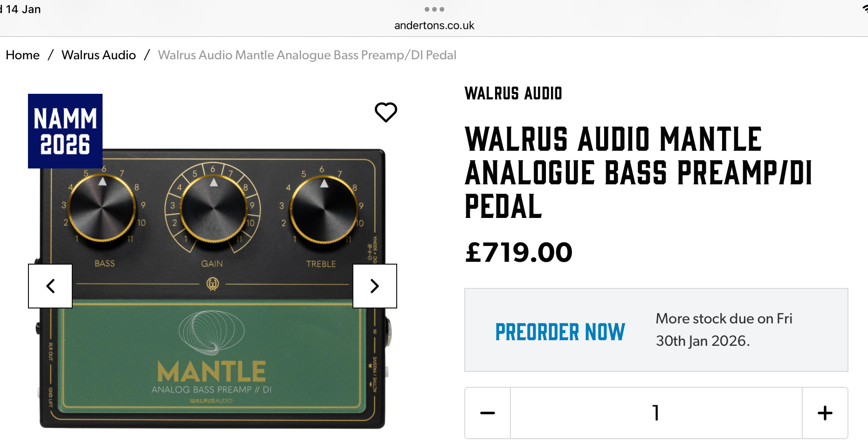The width and height of the screenshot is (868, 441).
Task: Click the current page breadcrumb text
Action: click(307, 55)
